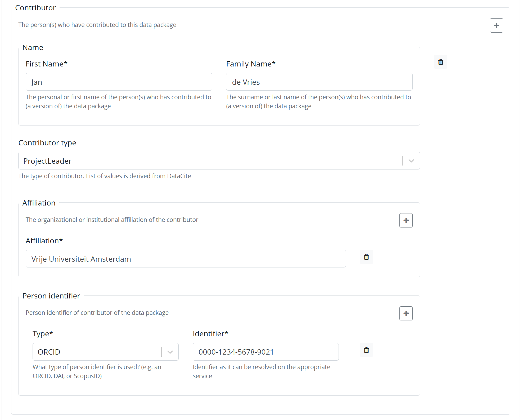The image size is (522, 420).
Task: Click the Contributor section heading
Action: click(35, 8)
